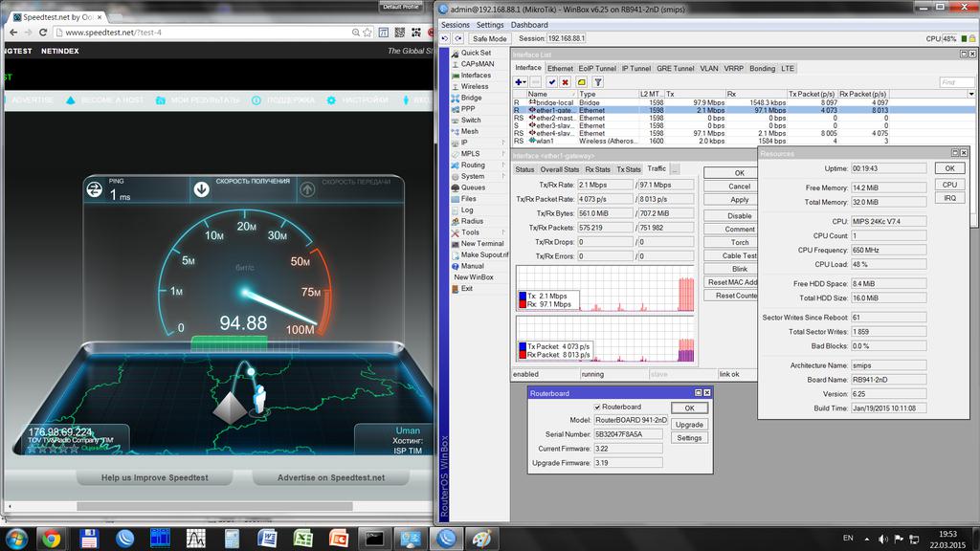Viewport: 980px width, 551px height.
Task: Open Word from the taskbar
Action: tap(268, 539)
